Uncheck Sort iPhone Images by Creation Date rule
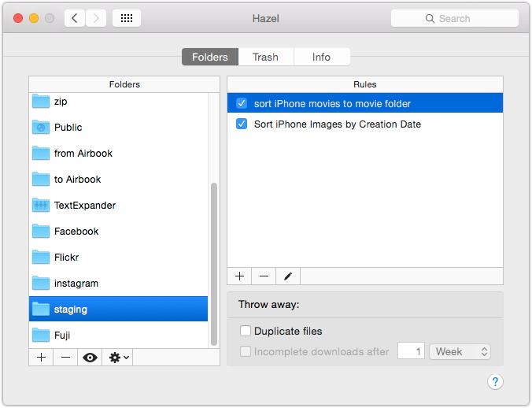The height and width of the screenshot is (408, 532). pyautogui.click(x=242, y=124)
